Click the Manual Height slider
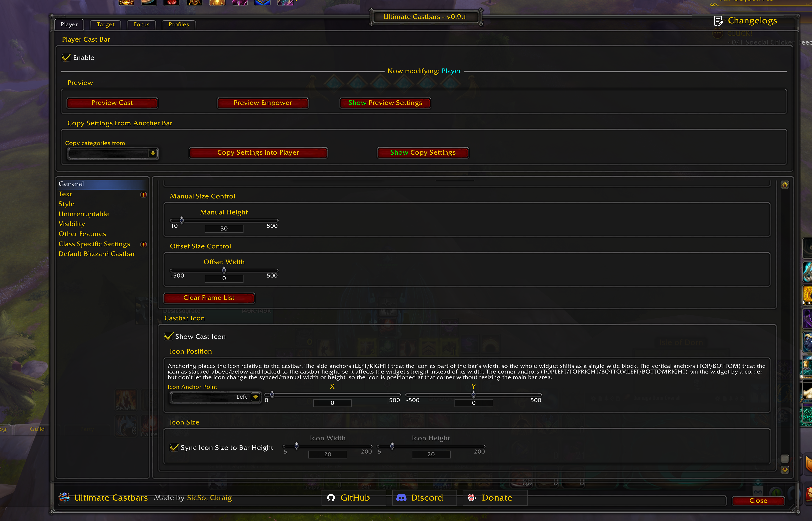 tap(224, 220)
